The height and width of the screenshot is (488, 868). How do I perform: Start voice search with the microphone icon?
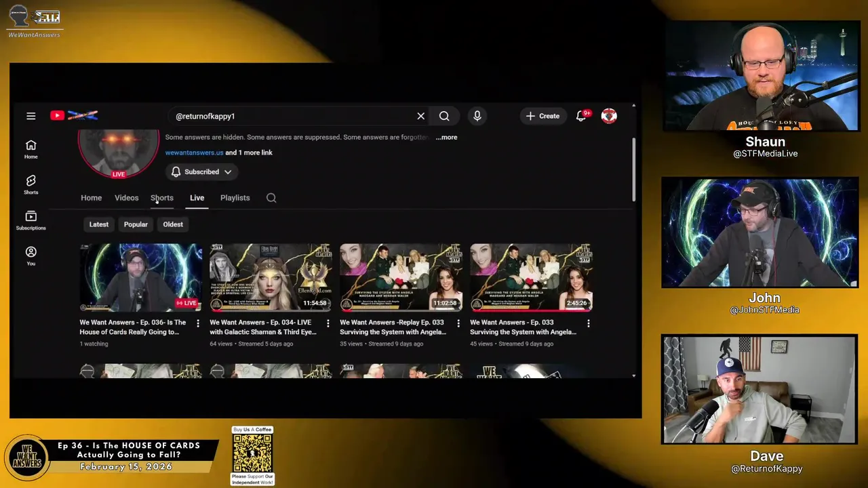[477, 116]
